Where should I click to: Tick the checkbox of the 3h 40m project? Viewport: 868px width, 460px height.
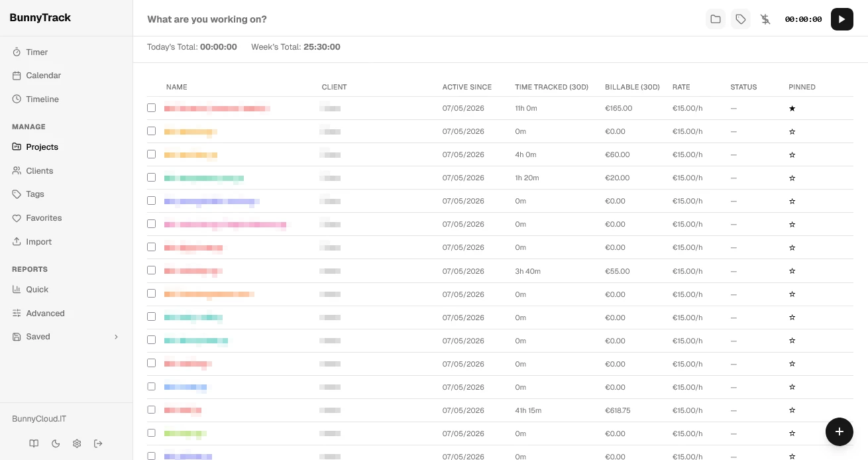click(x=151, y=270)
